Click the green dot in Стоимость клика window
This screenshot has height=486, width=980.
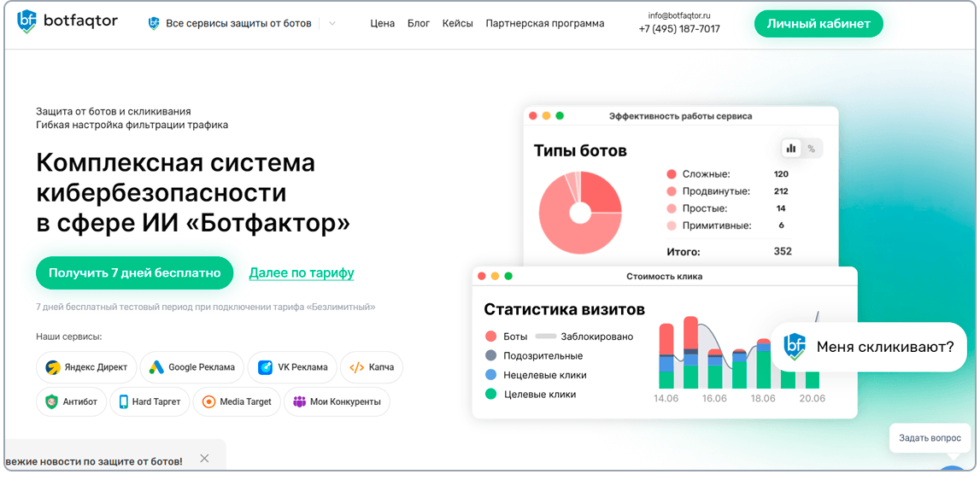click(x=508, y=276)
